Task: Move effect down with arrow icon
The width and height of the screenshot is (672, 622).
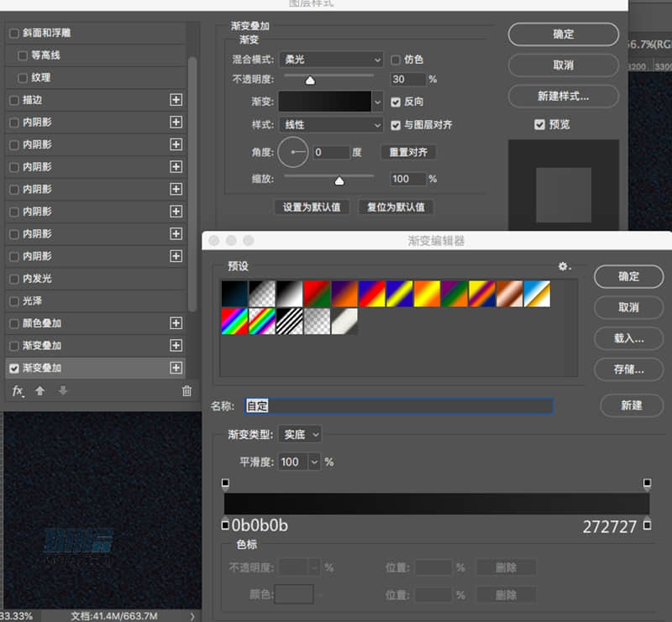Action: [62, 390]
